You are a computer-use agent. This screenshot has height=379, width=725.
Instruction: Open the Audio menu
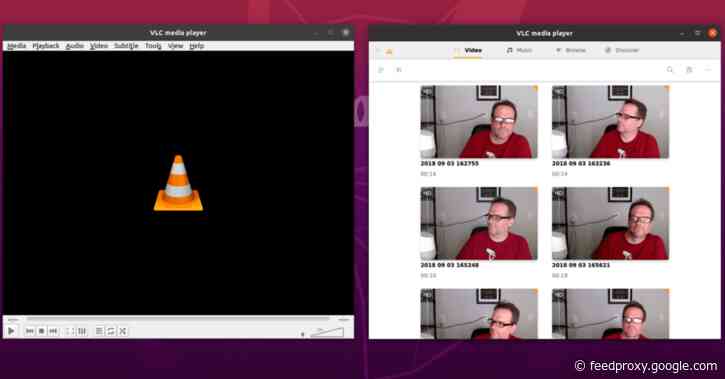[x=74, y=46]
